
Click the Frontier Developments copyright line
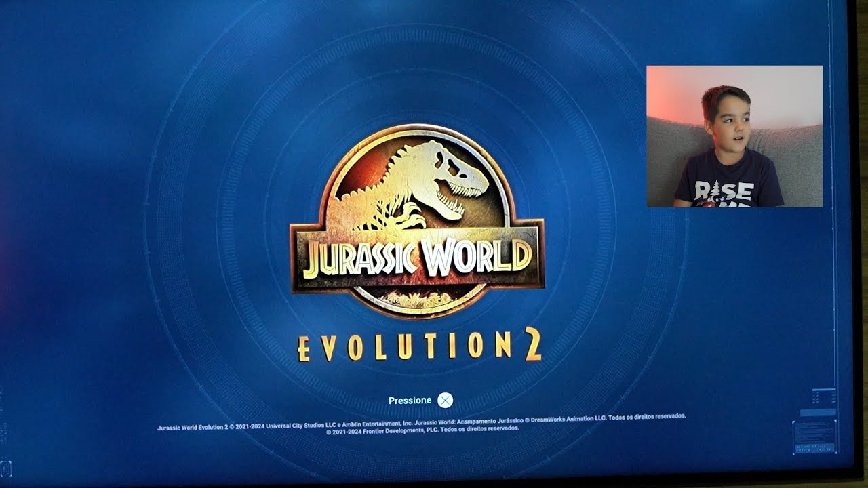(x=422, y=430)
